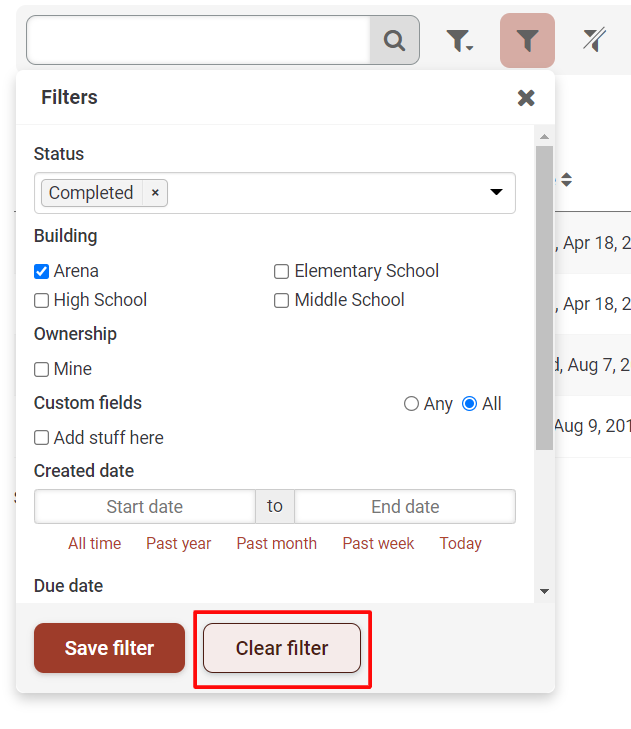Click the crossed-out funnel remove filters icon

pos(594,40)
